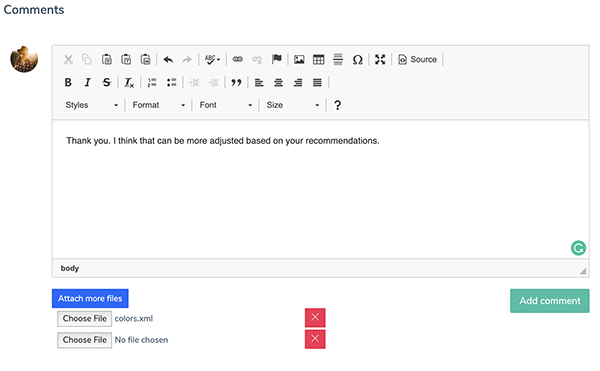
Task: Click the Cut scissors icon
Action: (x=68, y=59)
